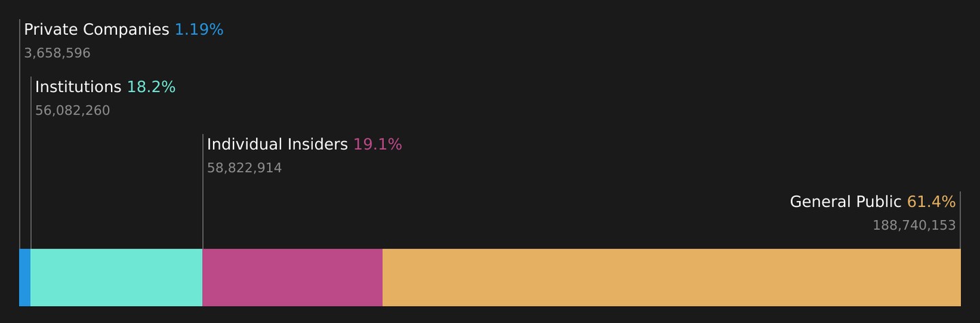This screenshot has height=323, width=980.
Task: Select the turquoise Institutions bar segment
Action: click(116, 277)
